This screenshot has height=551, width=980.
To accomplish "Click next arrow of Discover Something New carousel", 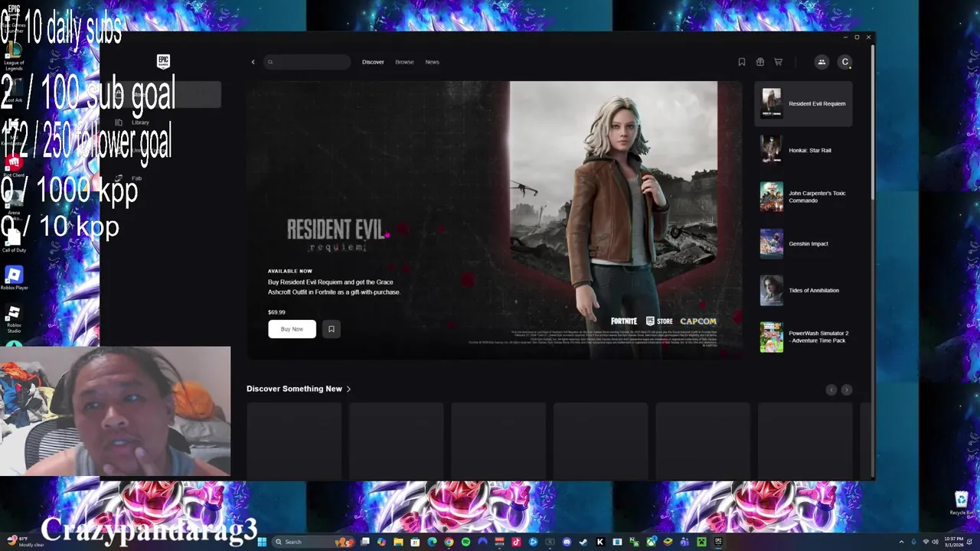I will pos(846,390).
